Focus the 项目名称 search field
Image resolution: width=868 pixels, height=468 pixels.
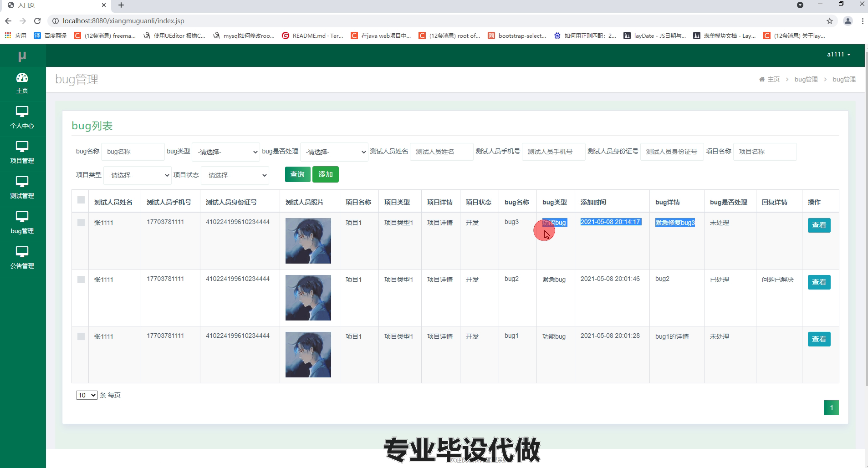click(765, 152)
